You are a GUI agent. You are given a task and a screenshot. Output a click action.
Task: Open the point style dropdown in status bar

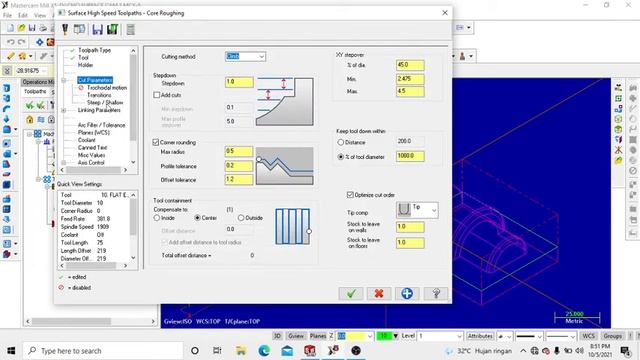click(509, 336)
